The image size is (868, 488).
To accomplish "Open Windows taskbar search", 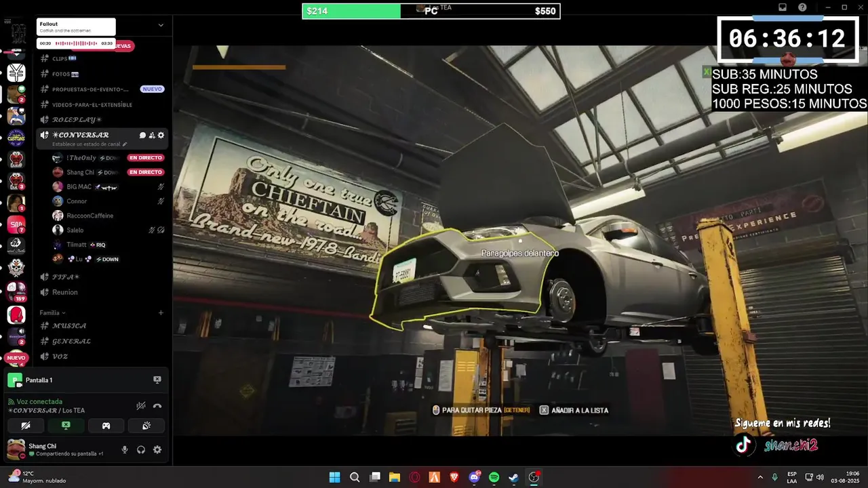I will point(355,477).
